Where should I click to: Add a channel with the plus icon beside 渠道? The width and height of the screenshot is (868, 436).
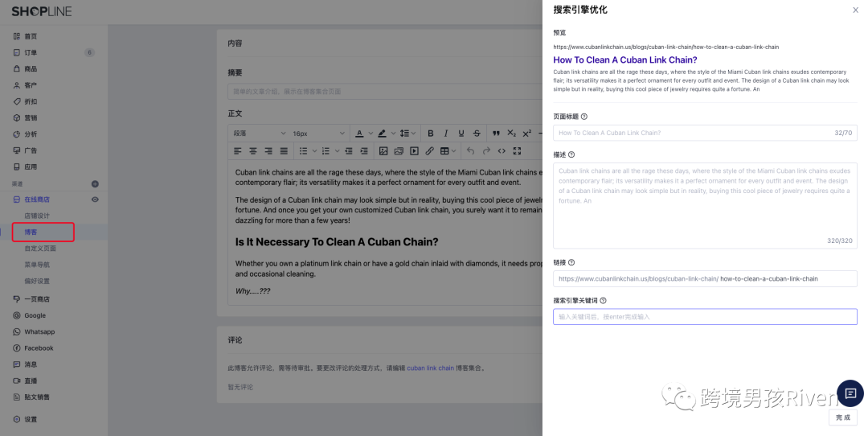(x=95, y=184)
